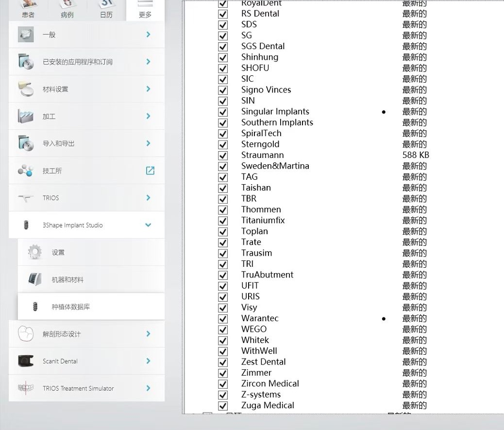Expand the TRIOS section arrow

click(148, 198)
